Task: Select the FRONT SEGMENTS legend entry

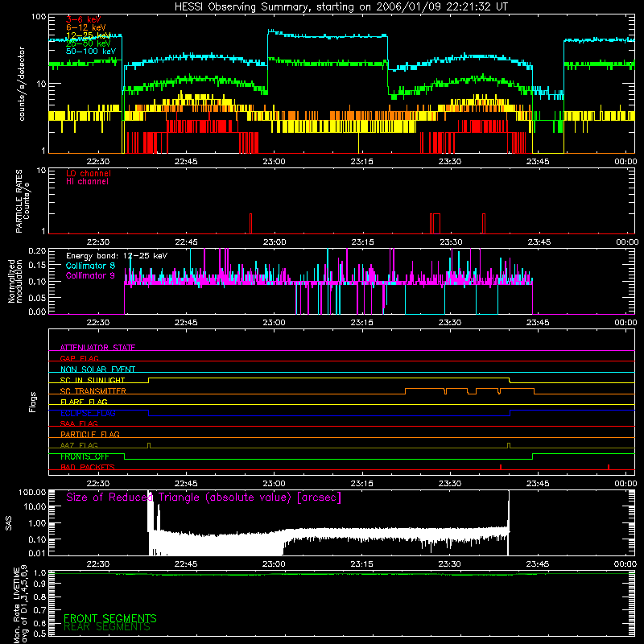Action: pyautogui.click(x=110, y=618)
